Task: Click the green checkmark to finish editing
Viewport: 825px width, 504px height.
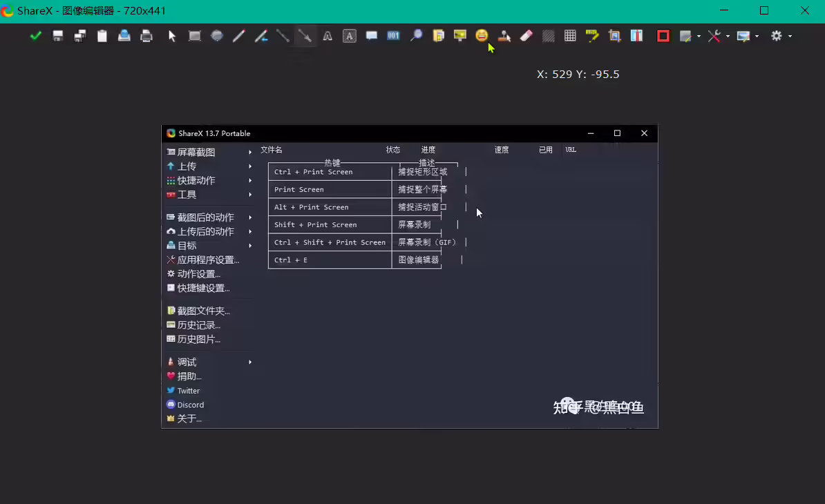Action: pos(36,36)
